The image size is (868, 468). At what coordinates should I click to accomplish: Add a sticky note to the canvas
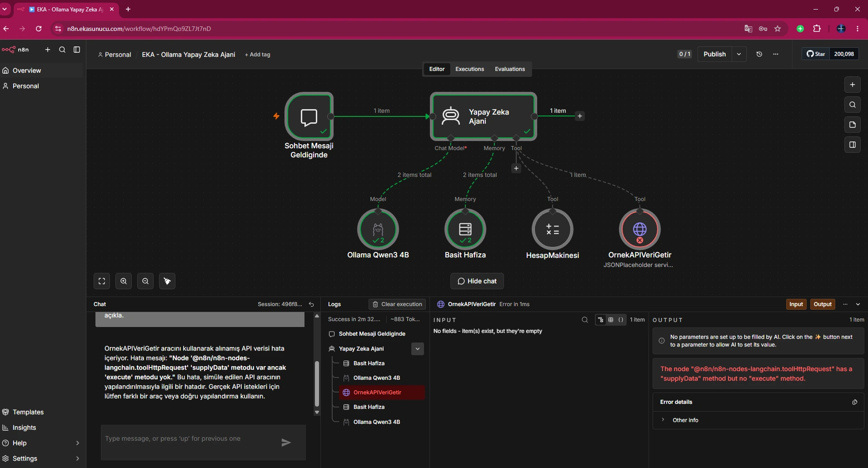[x=853, y=125]
